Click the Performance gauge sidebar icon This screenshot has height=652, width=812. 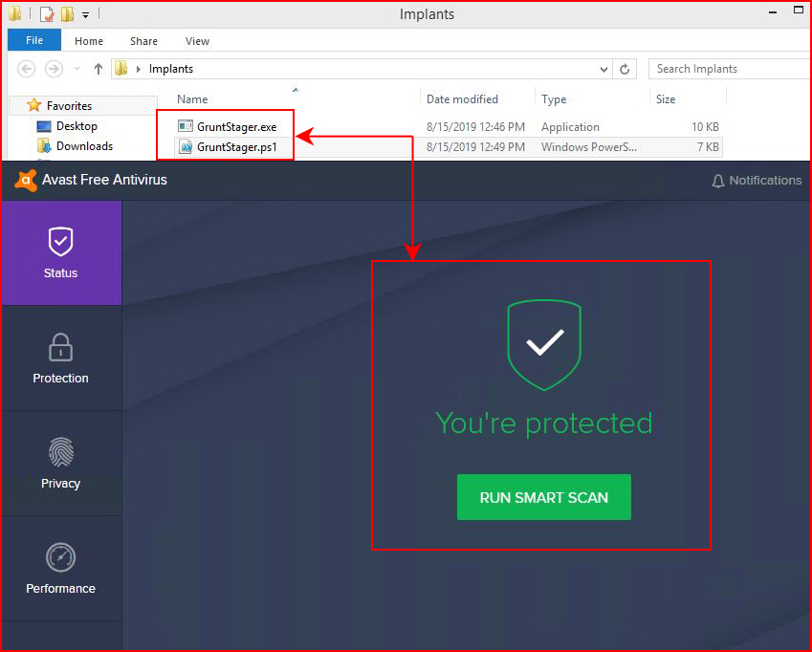60,556
